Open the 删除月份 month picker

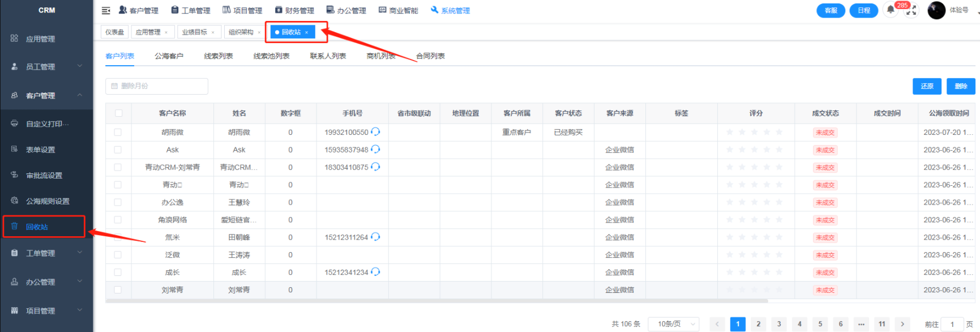157,86
